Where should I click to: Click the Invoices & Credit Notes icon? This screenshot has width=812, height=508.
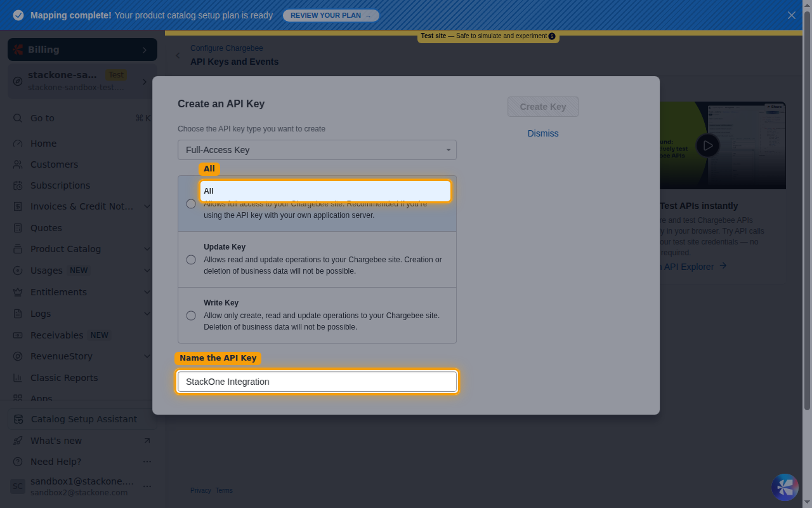(18, 206)
